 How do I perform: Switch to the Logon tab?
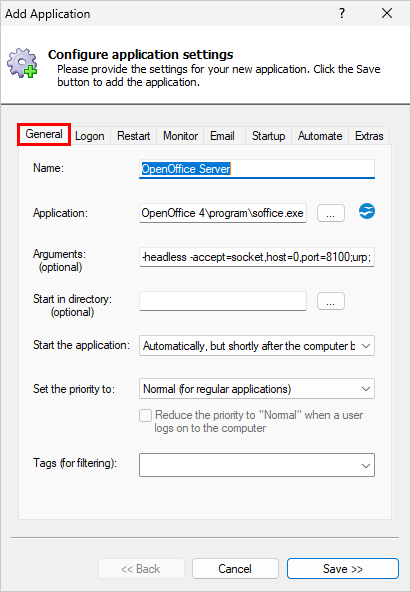click(x=90, y=136)
